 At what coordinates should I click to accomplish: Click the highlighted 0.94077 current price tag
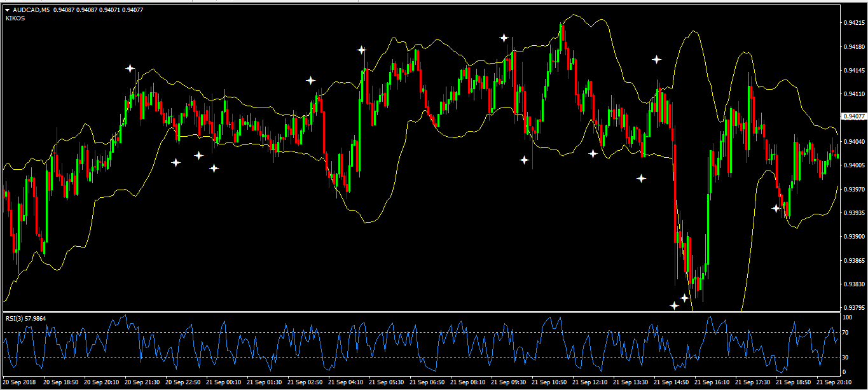pyautogui.click(x=853, y=116)
